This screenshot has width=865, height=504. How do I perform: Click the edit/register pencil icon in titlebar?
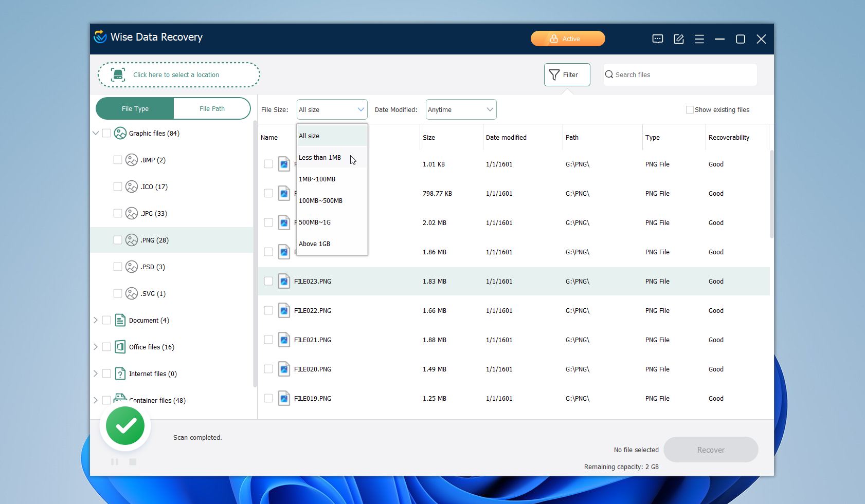coord(679,39)
